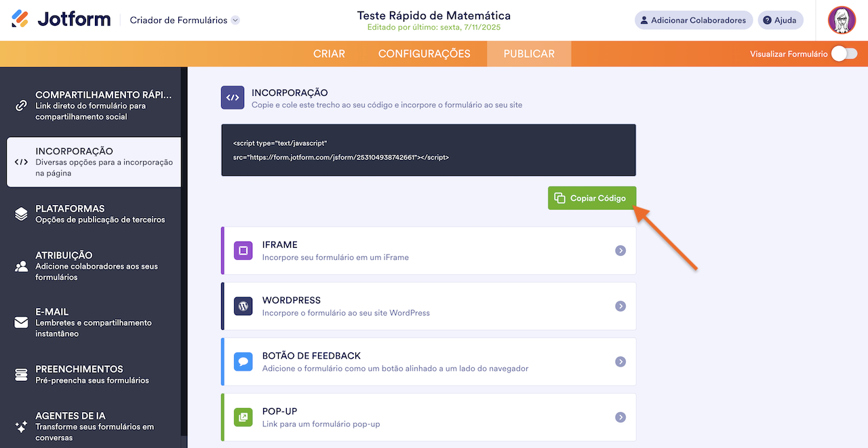Click the Copiar Código button
868x448 pixels.
(x=591, y=198)
